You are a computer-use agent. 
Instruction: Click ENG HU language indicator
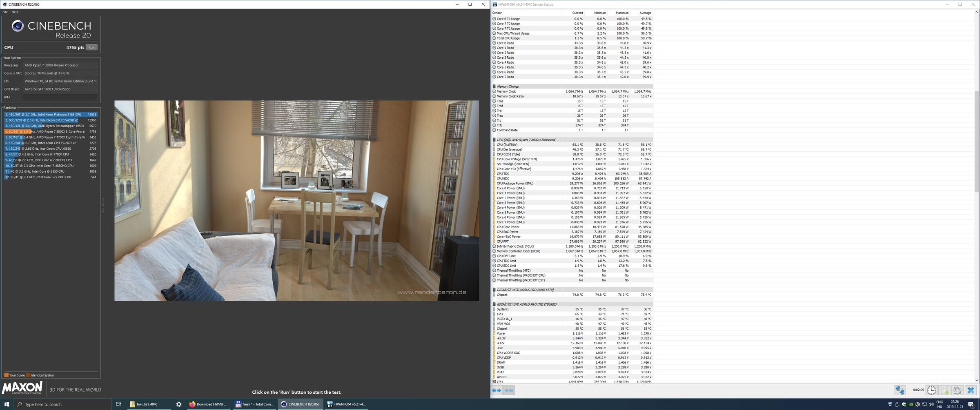click(940, 404)
